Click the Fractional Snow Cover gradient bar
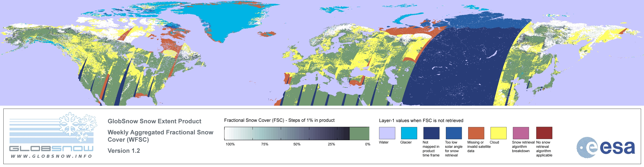Image resolution: width=644 pixels, height=167 pixels. (x=297, y=133)
